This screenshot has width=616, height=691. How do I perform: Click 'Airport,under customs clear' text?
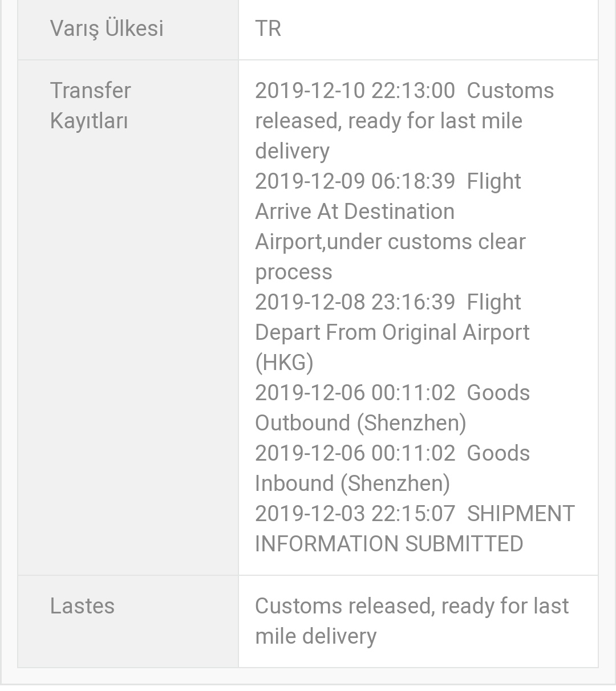click(x=390, y=242)
